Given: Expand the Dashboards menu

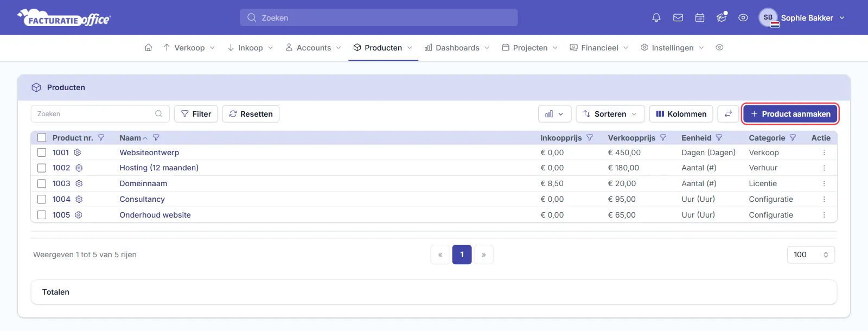Looking at the screenshot, I should pos(457,48).
